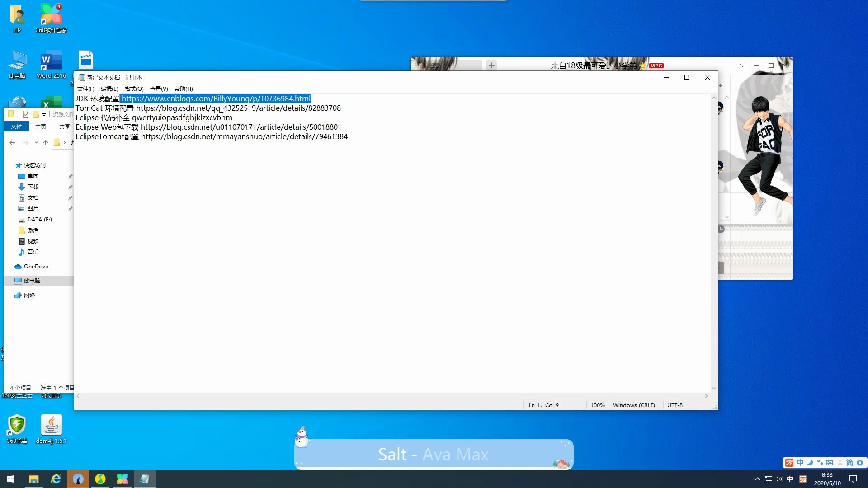Switch to the 主页 tab in Explorer
Image resolution: width=868 pixels, height=488 pixels.
41,127
